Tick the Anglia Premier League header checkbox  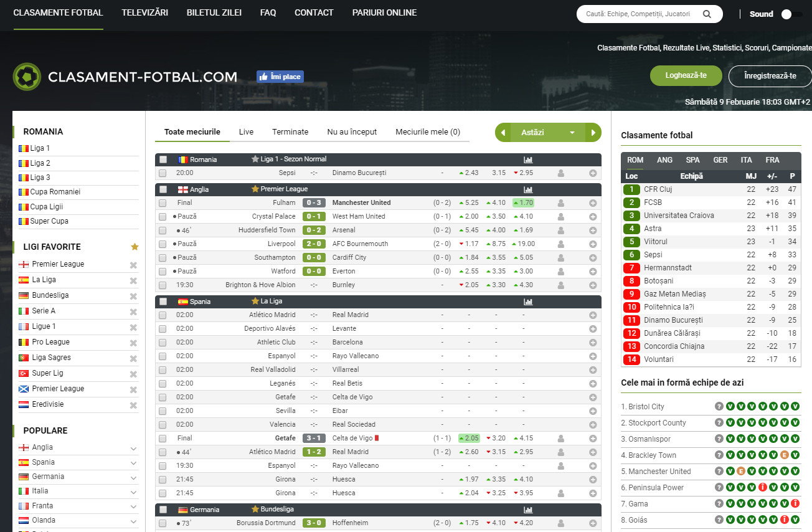pyautogui.click(x=163, y=189)
